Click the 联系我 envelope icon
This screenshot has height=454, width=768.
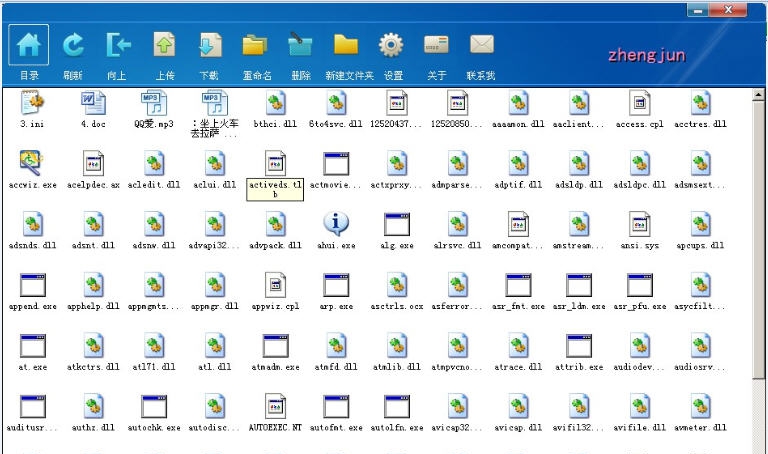pyautogui.click(x=481, y=46)
